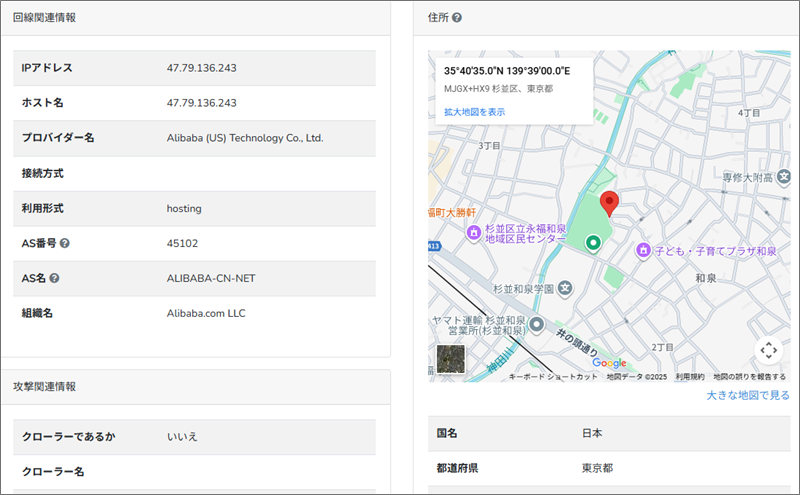Click the ヤマト運輸 杉並和泉営業所 marker
The image size is (800, 495).
536,324
